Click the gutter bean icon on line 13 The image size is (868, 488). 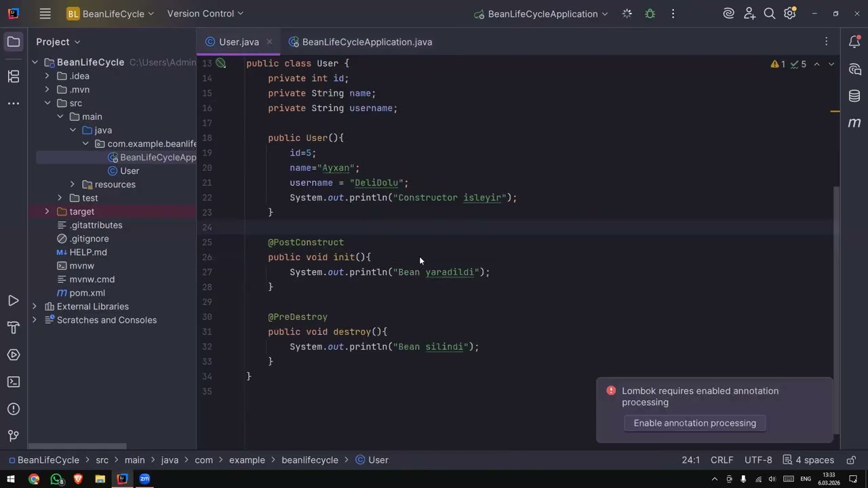point(221,63)
